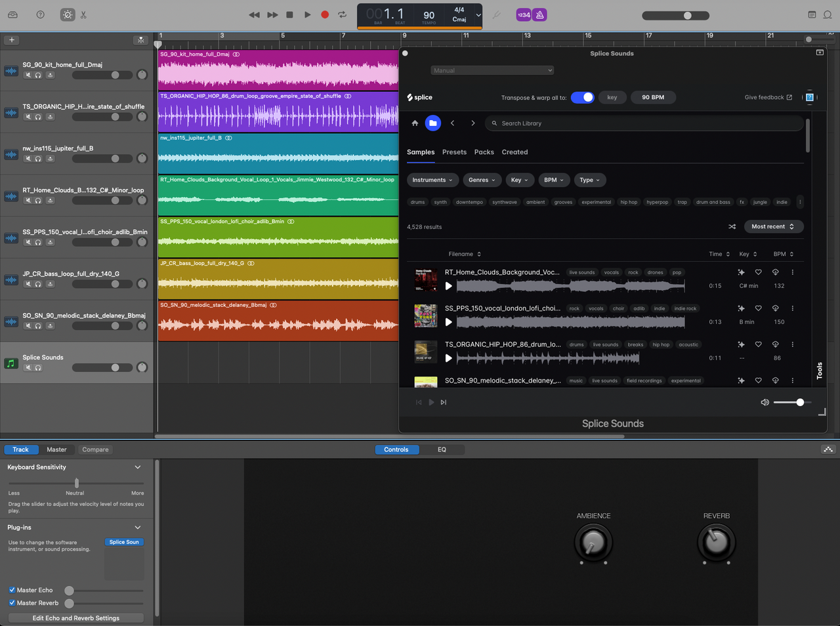
Task: Open the Loop Browser icon
Action: click(x=828, y=14)
